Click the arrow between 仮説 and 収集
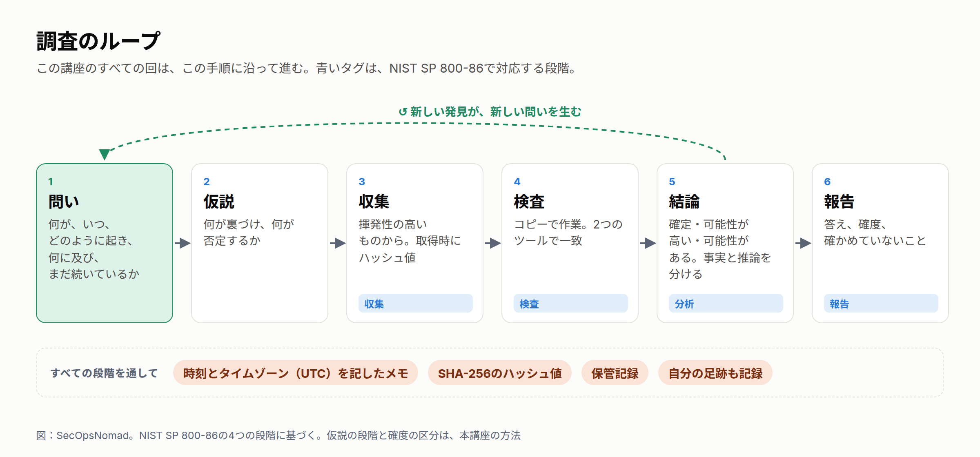The height and width of the screenshot is (457, 980). (x=338, y=243)
